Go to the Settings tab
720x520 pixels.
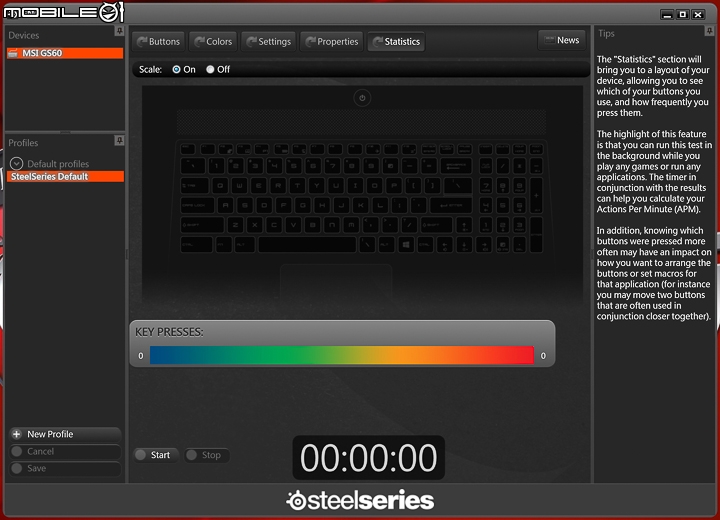[269, 42]
